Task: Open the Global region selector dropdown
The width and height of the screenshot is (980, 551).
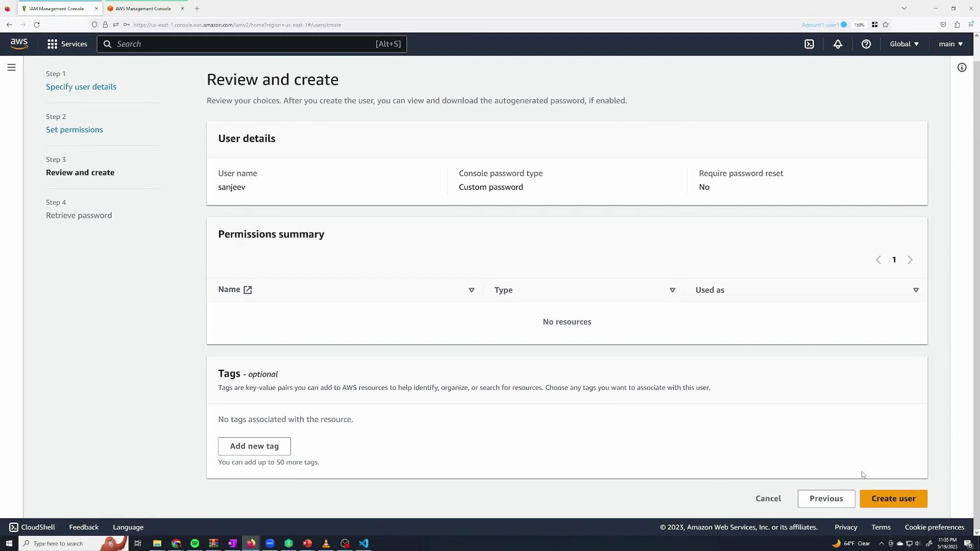Action: click(x=903, y=44)
